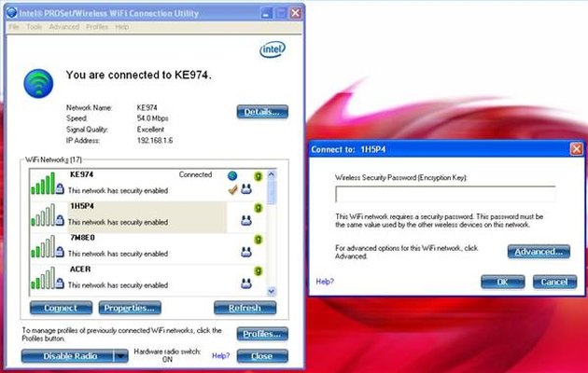Screen dimensions: 588x373
Task: Open the Help menu
Action: point(122,27)
